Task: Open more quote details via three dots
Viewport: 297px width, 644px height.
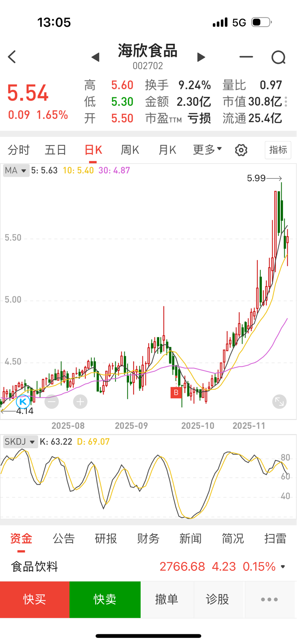Action: click(286, 102)
